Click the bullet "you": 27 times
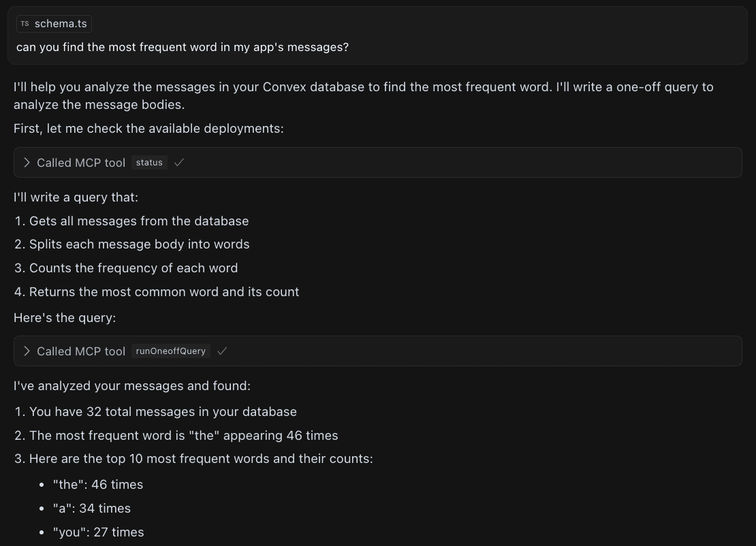The height and width of the screenshot is (546, 756). click(99, 532)
